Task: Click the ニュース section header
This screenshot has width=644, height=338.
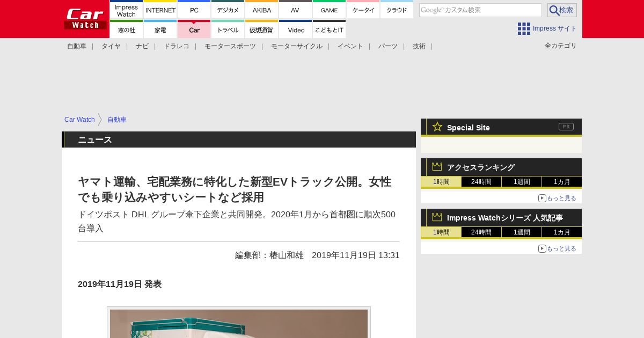Action: (239, 139)
